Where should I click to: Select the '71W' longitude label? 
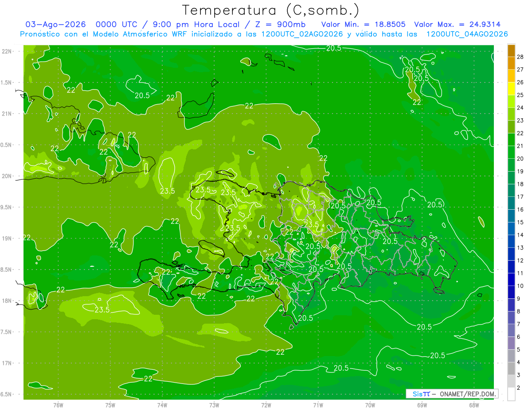[x=318, y=405]
